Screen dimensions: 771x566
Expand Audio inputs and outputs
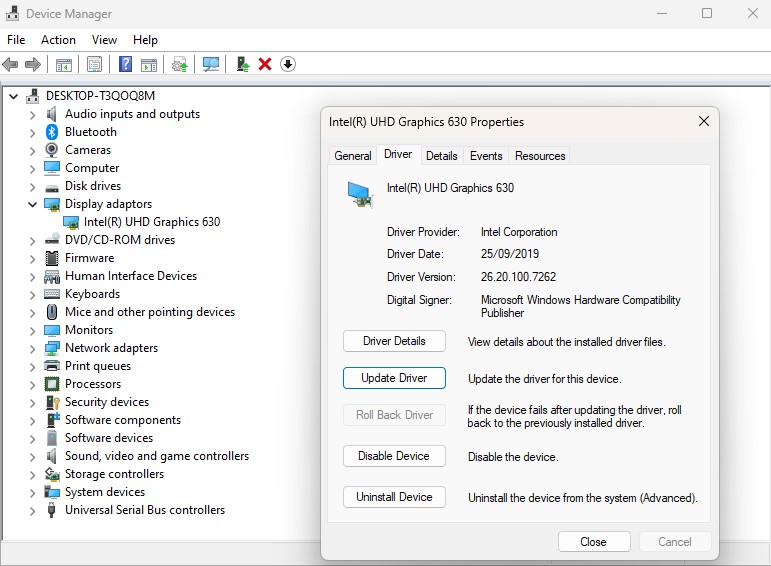(x=32, y=114)
